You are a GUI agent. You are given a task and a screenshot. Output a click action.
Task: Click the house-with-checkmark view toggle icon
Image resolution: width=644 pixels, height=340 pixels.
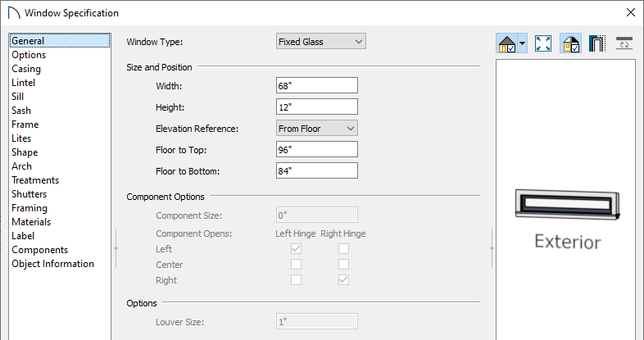coord(507,43)
